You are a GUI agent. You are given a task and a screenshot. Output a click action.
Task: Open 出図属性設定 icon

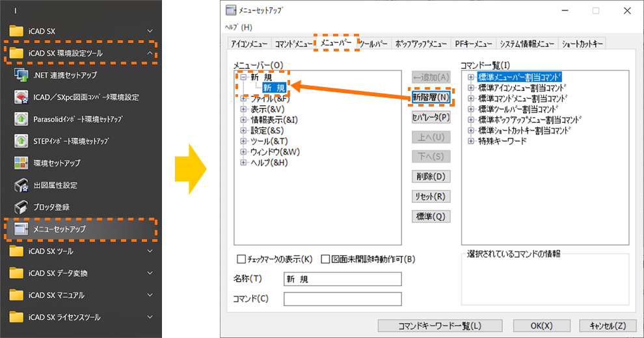click(21, 185)
